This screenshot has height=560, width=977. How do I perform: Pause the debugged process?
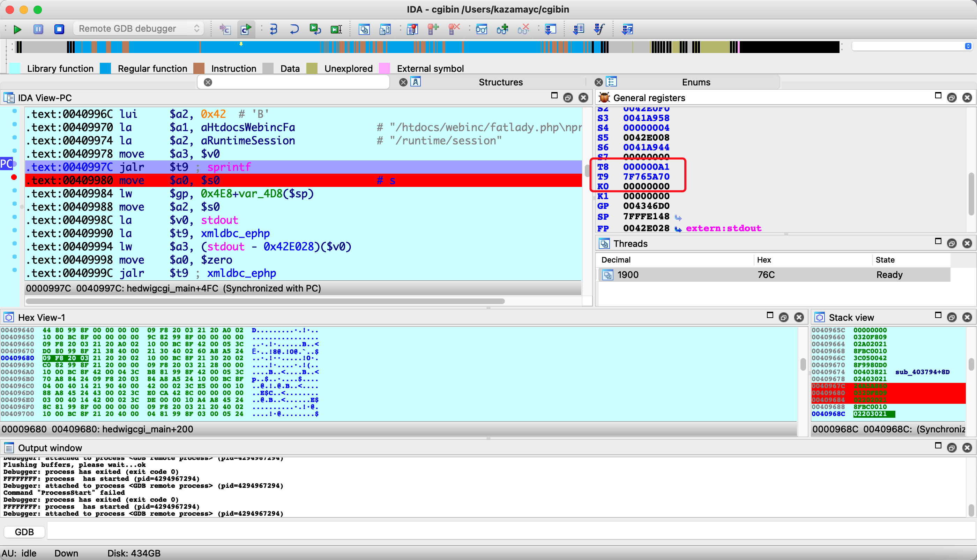tap(38, 29)
